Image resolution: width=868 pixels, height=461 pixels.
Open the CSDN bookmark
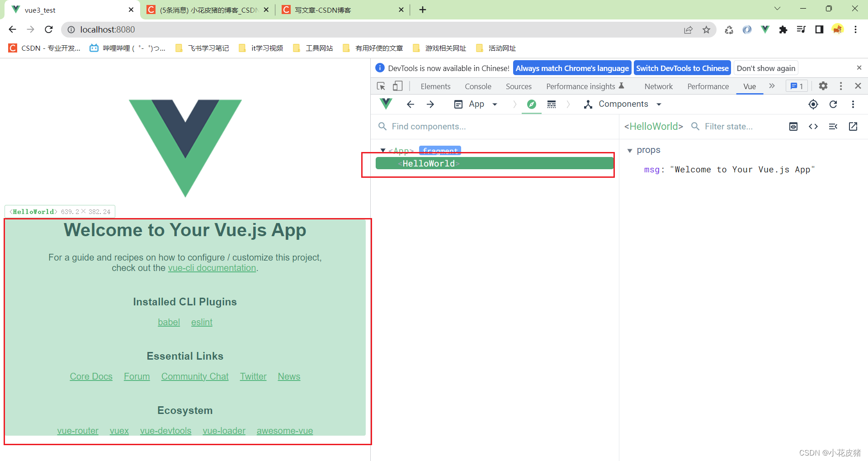click(45, 48)
